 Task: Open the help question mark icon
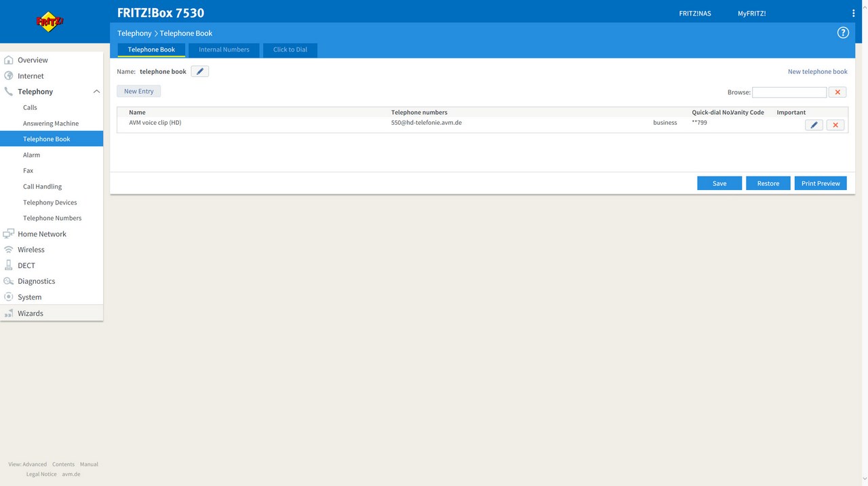pyautogui.click(x=843, y=33)
